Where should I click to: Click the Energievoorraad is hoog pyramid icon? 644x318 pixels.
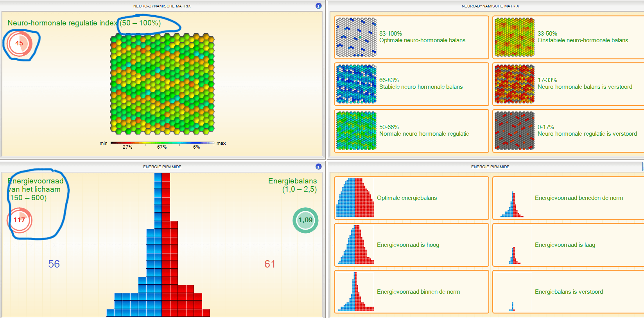pos(356,244)
